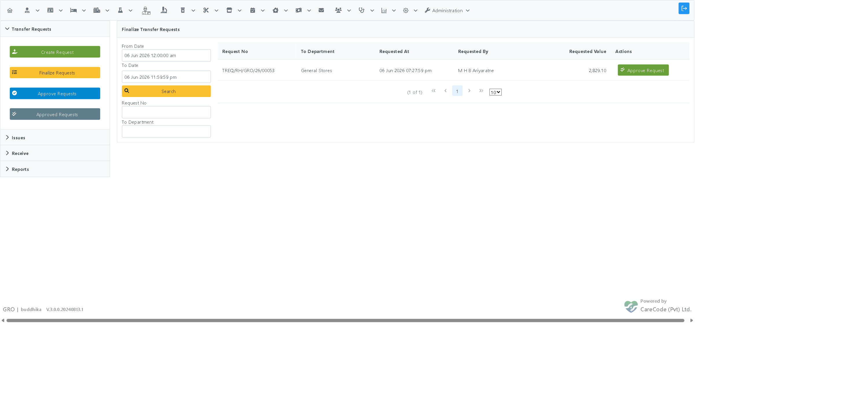868x404 pixels.
Task: Click requester M H B Ariyaratne
Action: [x=476, y=70]
